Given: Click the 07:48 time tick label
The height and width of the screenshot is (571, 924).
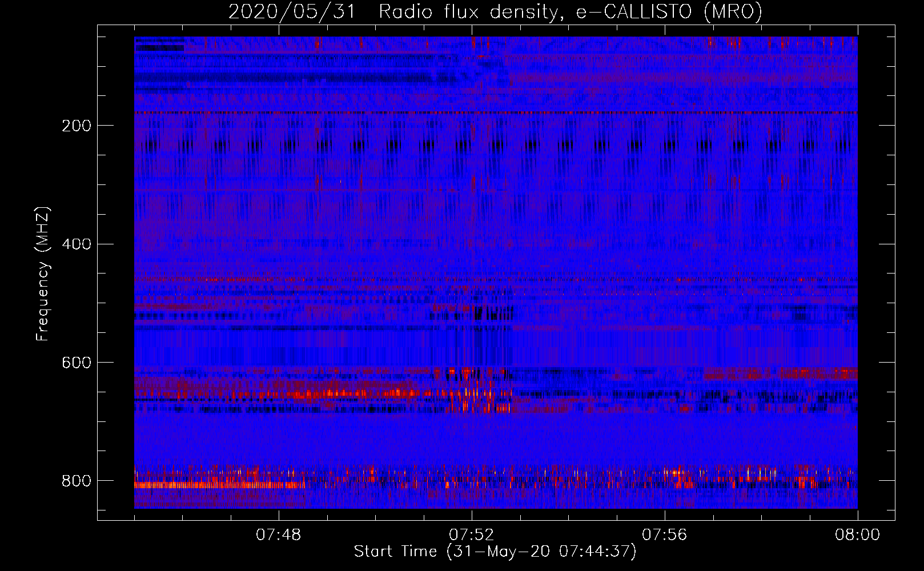Looking at the screenshot, I should [x=278, y=535].
